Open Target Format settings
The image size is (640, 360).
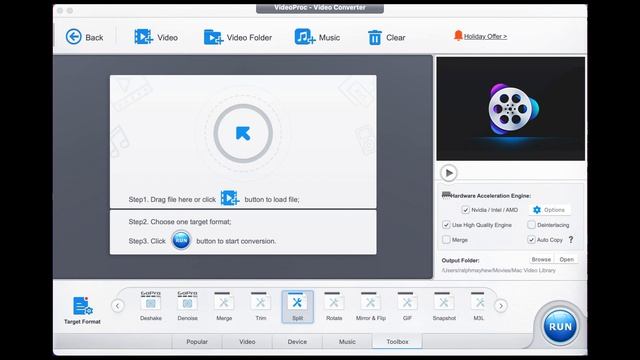82,310
